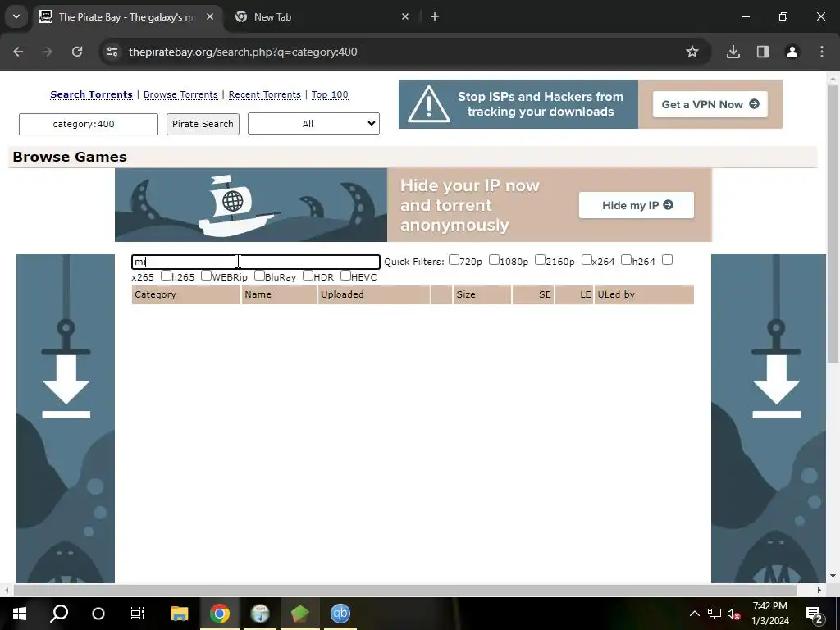Click the pirate ship banner image
The width and height of the screenshot is (840, 630).
point(251,204)
